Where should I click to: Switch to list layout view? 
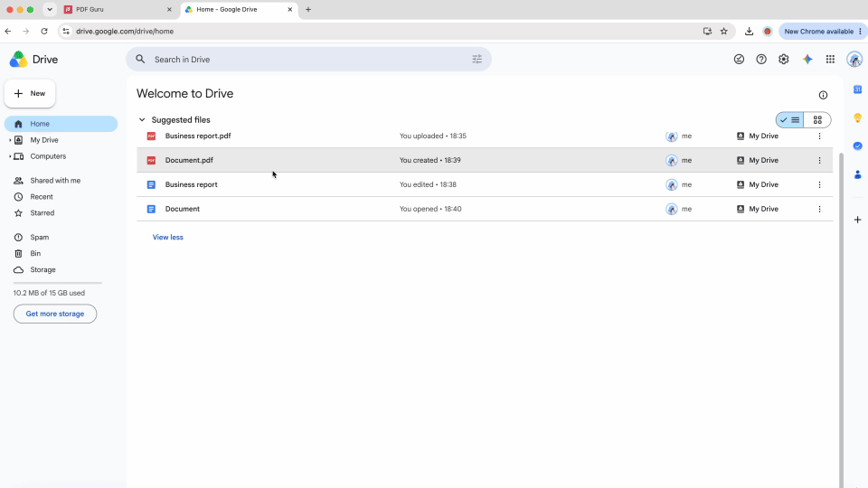[x=790, y=120]
